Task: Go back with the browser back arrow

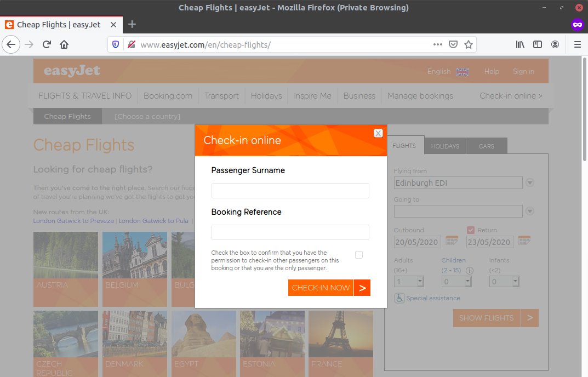Action: click(x=11, y=44)
